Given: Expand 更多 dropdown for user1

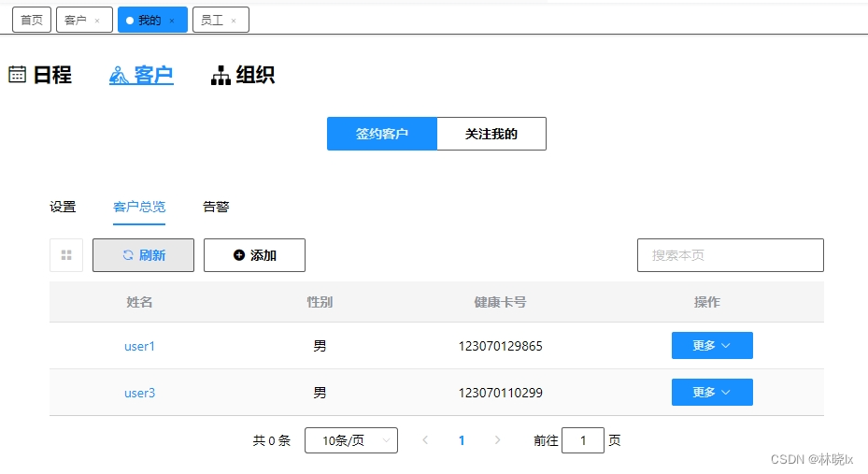Looking at the screenshot, I should pyautogui.click(x=712, y=346).
